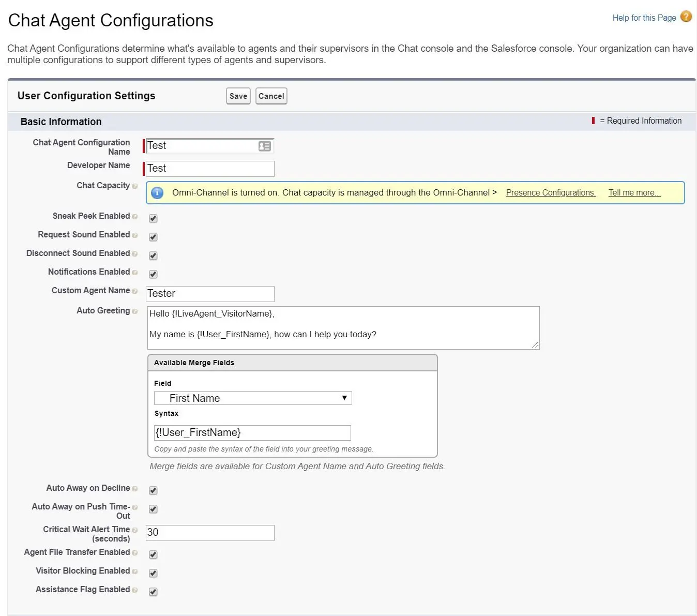The image size is (697, 616).
Task: Open the Tell me more link
Action: 634,193
